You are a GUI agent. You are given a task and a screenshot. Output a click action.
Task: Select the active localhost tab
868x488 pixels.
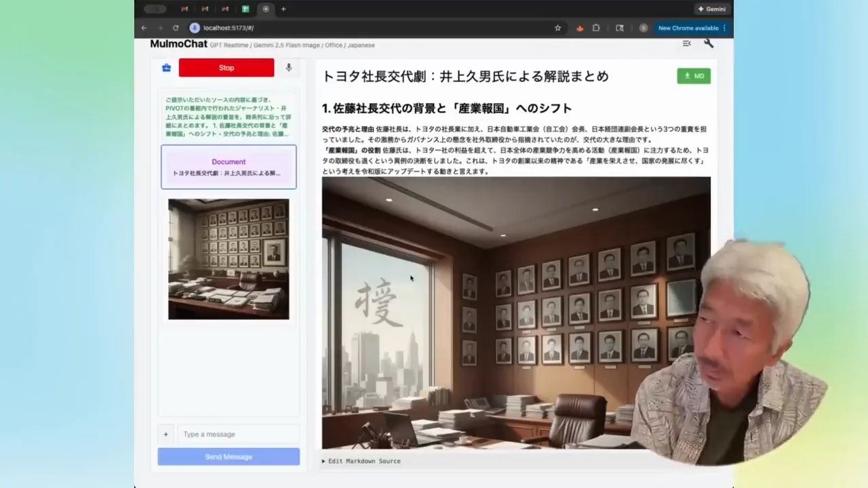(x=266, y=9)
